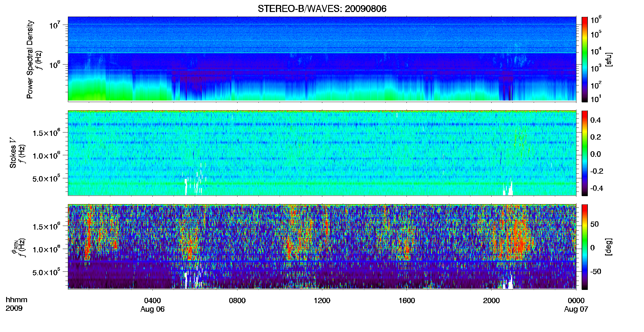The height and width of the screenshot is (332, 644).
Task: Click the degree colorbar of bottom panel
Action: (x=585, y=247)
